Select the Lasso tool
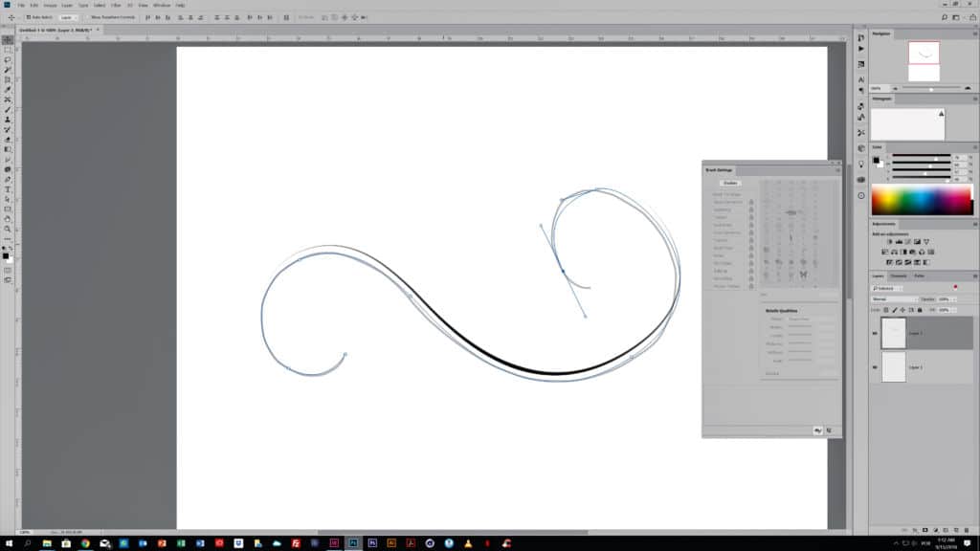Image resolution: width=980 pixels, height=551 pixels. 8,59
